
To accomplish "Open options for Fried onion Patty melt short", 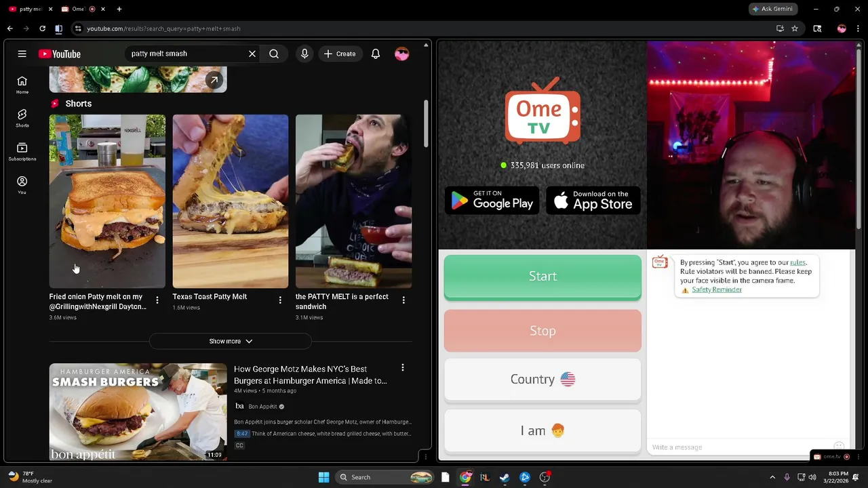I will click(157, 300).
